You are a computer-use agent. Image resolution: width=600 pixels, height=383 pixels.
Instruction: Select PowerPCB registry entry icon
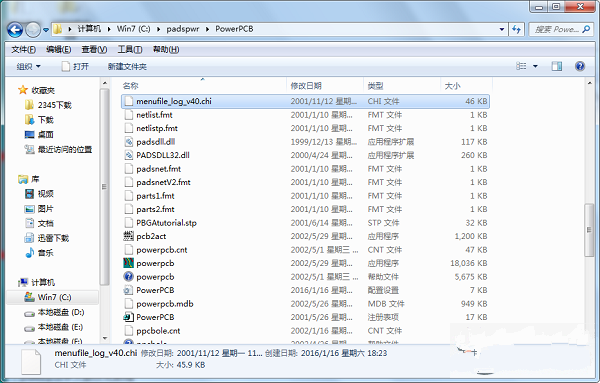coord(129,317)
